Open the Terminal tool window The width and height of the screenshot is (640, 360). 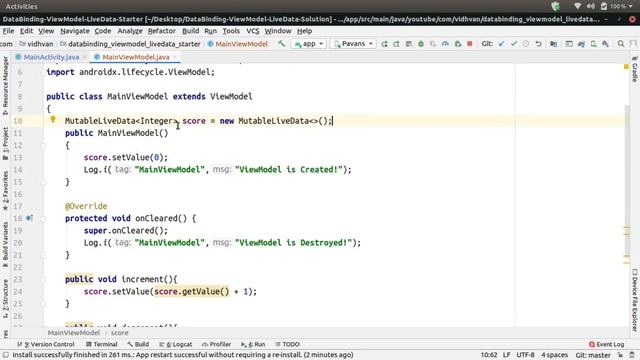point(102,344)
